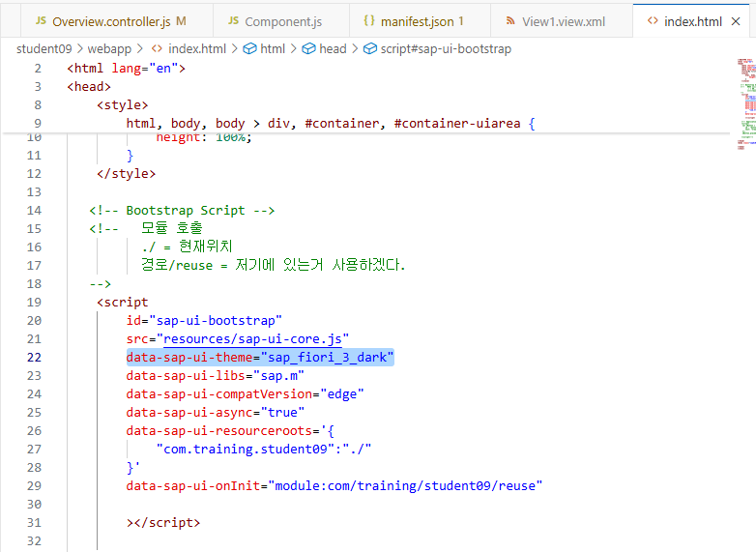Click cube icon before html breadcrumb

(x=249, y=48)
